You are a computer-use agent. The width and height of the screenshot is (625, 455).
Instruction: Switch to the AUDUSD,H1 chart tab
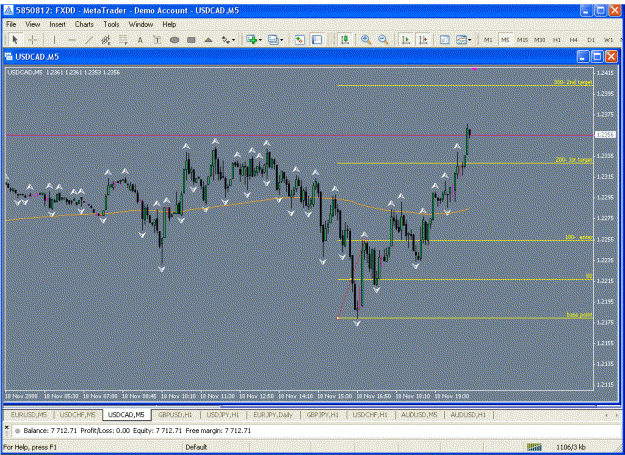pos(468,415)
